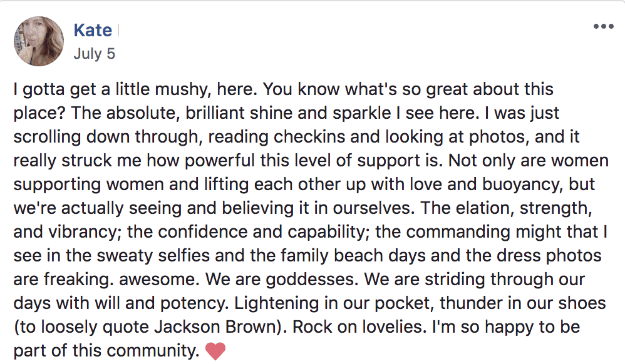Click the word "powerful" in the post
The width and height of the screenshot is (625, 364).
(x=220, y=161)
